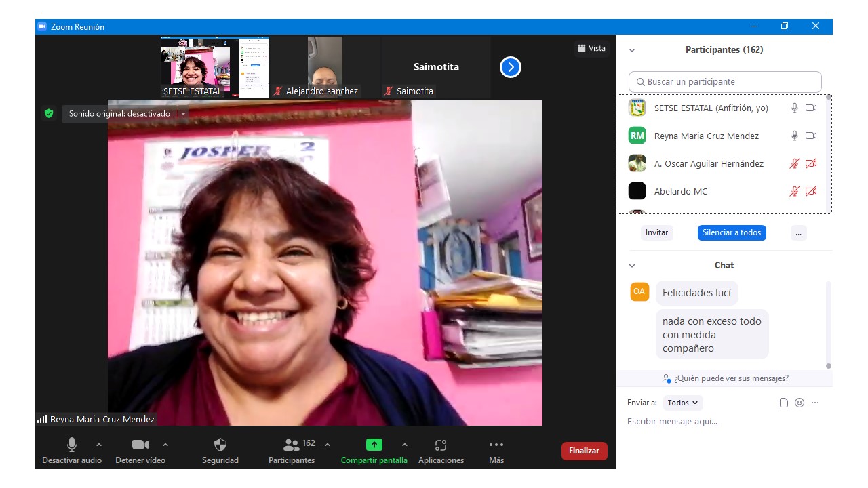Screen dimensions: 868x488
Task: Open Participantes in the bottom toolbar
Action: 292,445
